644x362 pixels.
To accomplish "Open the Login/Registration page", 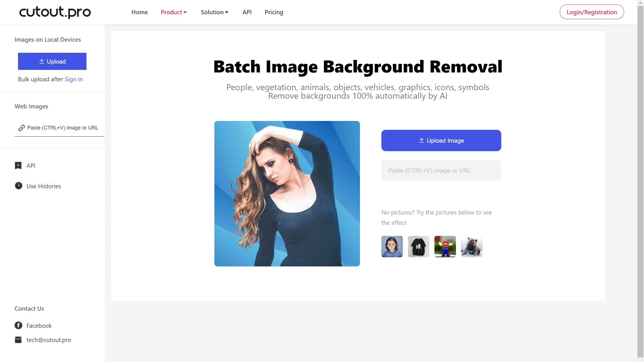I will (591, 12).
